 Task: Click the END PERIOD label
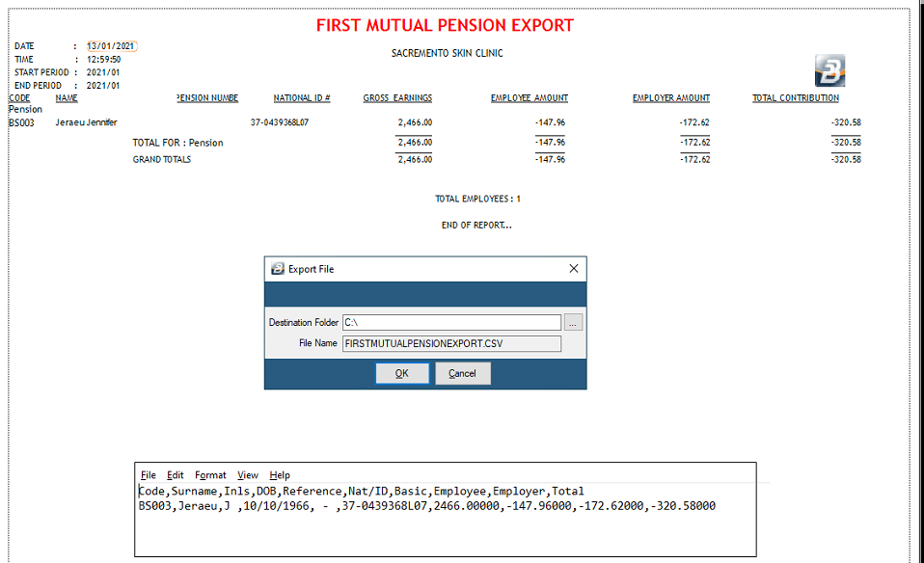pyautogui.click(x=38, y=86)
